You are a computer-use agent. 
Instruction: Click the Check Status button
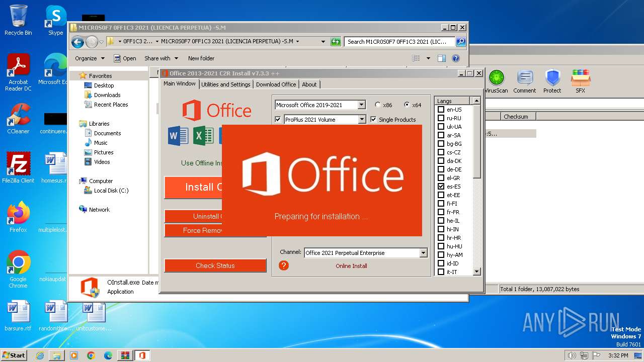pos(215,265)
